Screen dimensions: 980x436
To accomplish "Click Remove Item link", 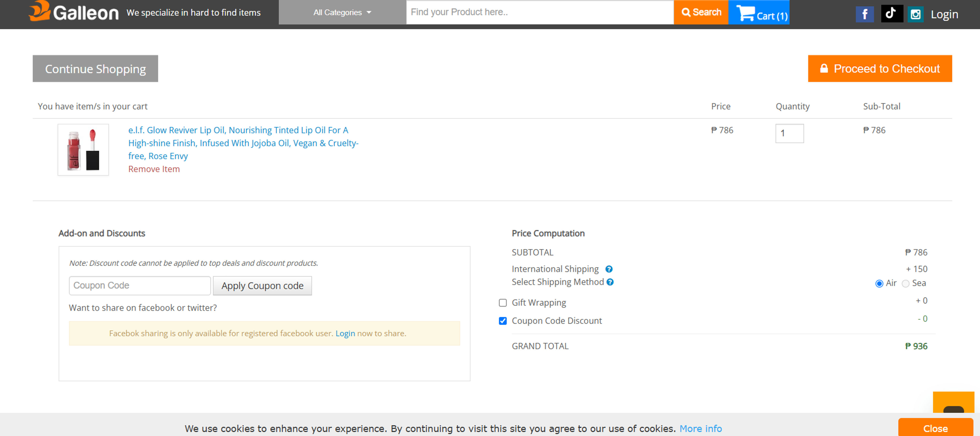I will (154, 169).
